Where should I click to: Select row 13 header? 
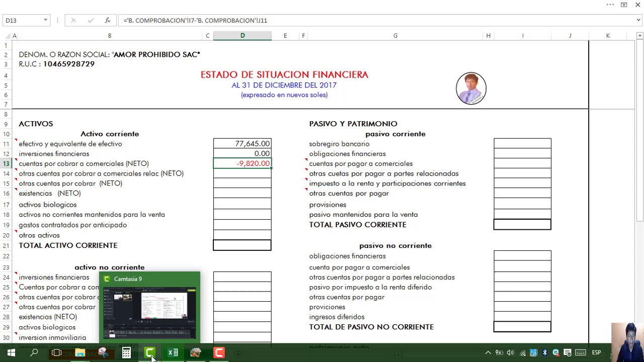(x=6, y=163)
